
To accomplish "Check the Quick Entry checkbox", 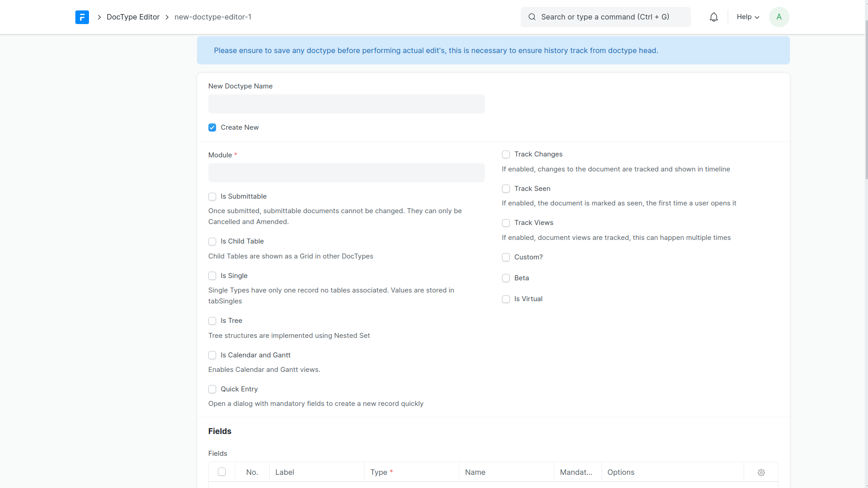I will click(x=212, y=390).
